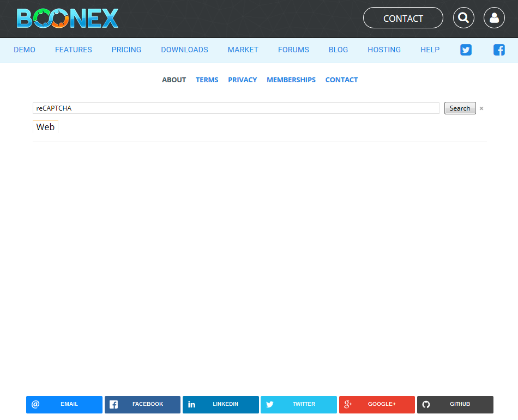Open the Twitter icon in navigation bar
The width and height of the screenshot is (518, 420).
click(x=466, y=50)
